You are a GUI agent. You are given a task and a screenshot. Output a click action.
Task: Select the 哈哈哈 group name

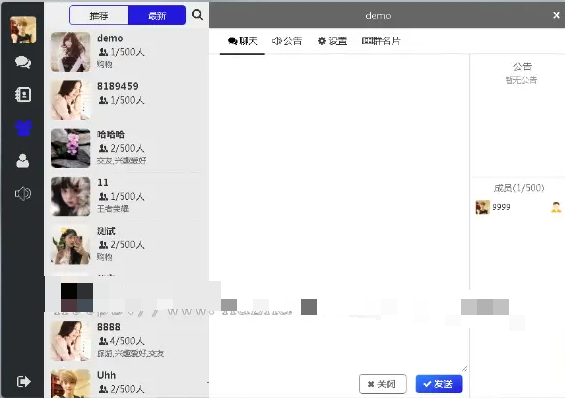click(111, 135)
